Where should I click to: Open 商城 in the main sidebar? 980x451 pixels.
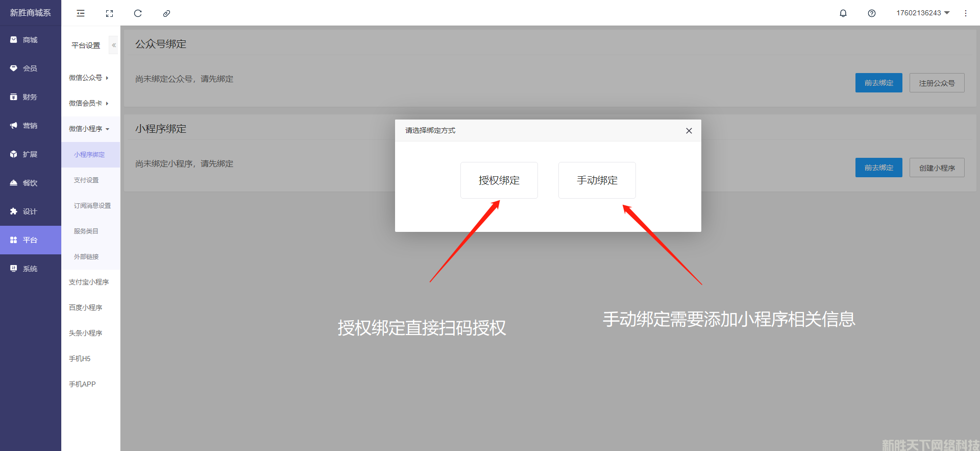click(30, 40)
